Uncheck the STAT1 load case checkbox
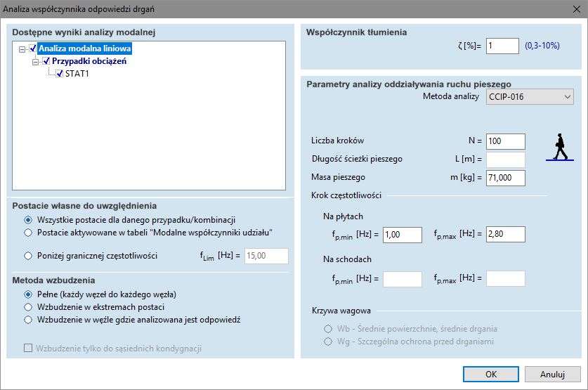 (60, 74)
